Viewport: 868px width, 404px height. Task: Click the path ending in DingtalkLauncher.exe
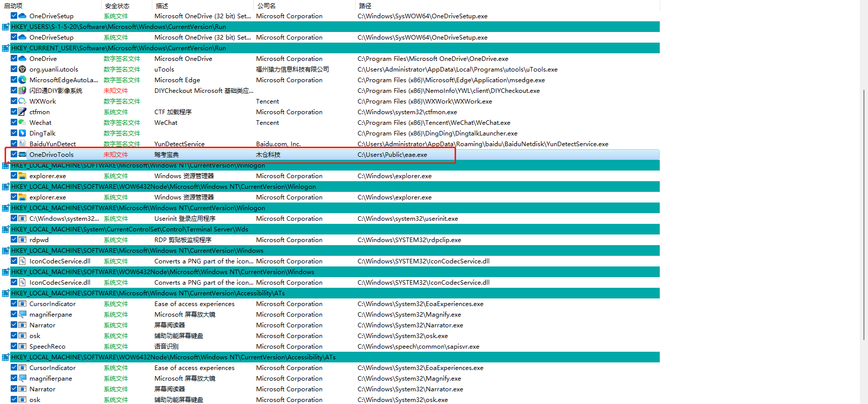point(437,133)
